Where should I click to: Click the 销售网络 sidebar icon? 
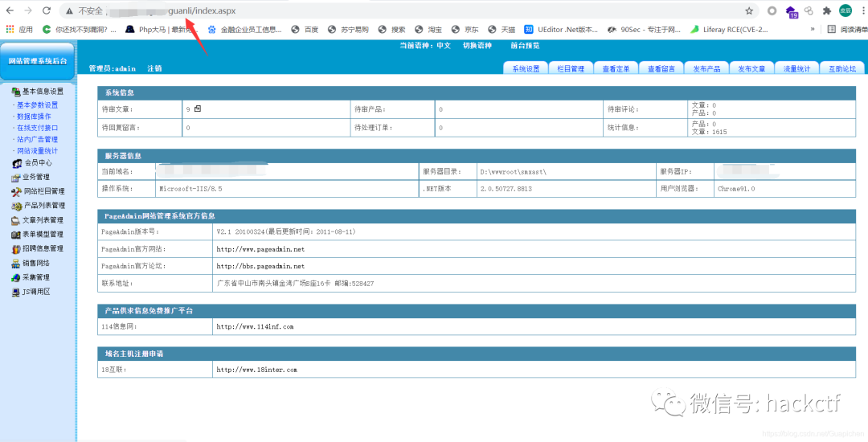tap(16, 264)
